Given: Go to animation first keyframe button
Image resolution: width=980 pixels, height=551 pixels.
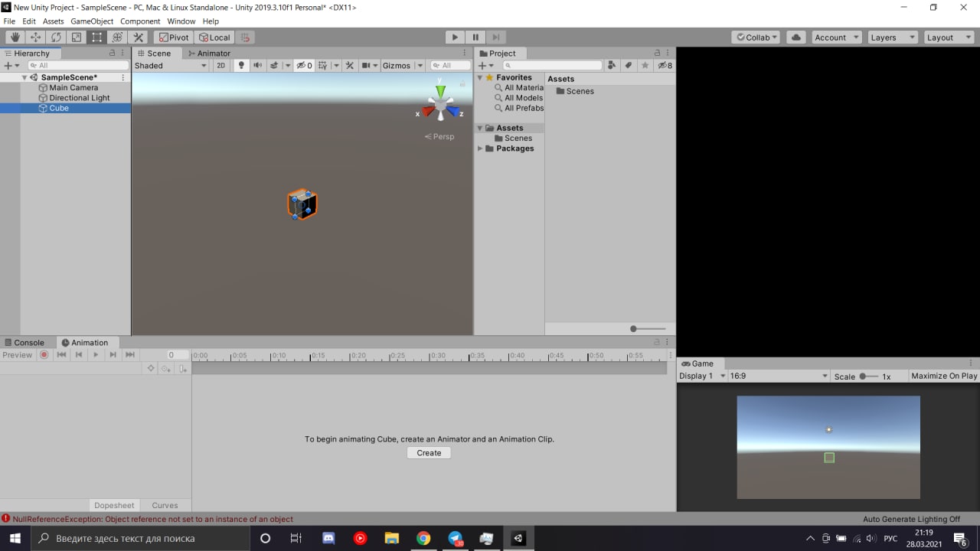Looking at the screenshot, I should point(61,354).
